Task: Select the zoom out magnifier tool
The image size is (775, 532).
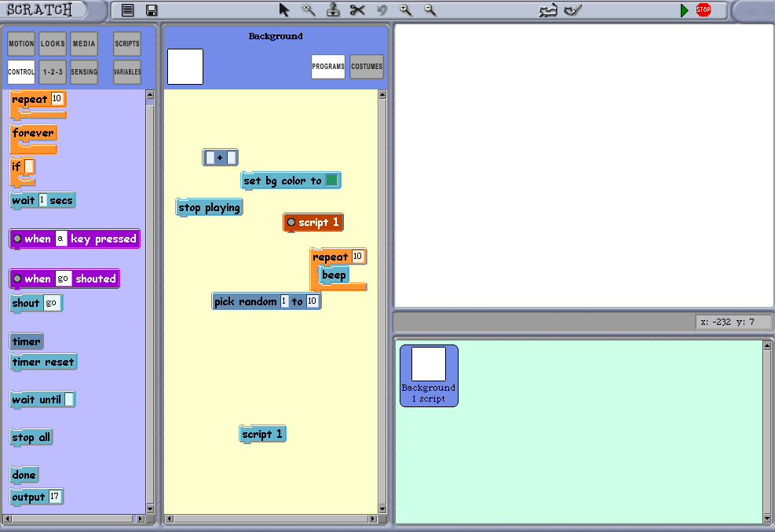Action: [x=430, y=10]
